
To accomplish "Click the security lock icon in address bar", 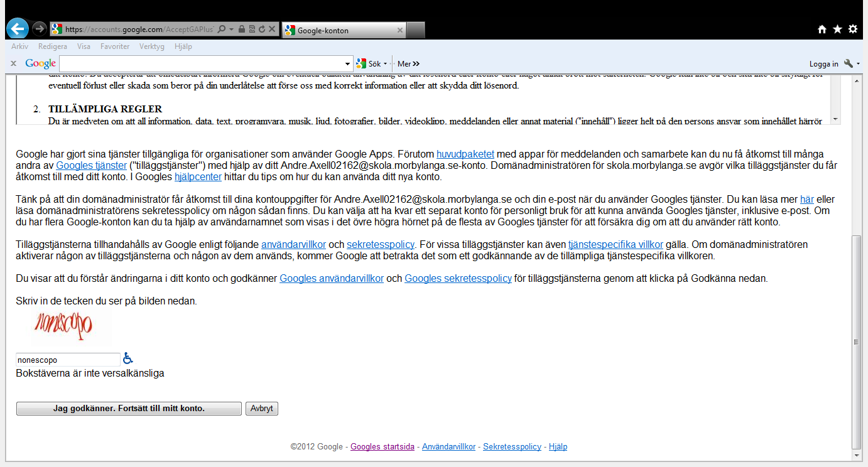I will (242, 29).
